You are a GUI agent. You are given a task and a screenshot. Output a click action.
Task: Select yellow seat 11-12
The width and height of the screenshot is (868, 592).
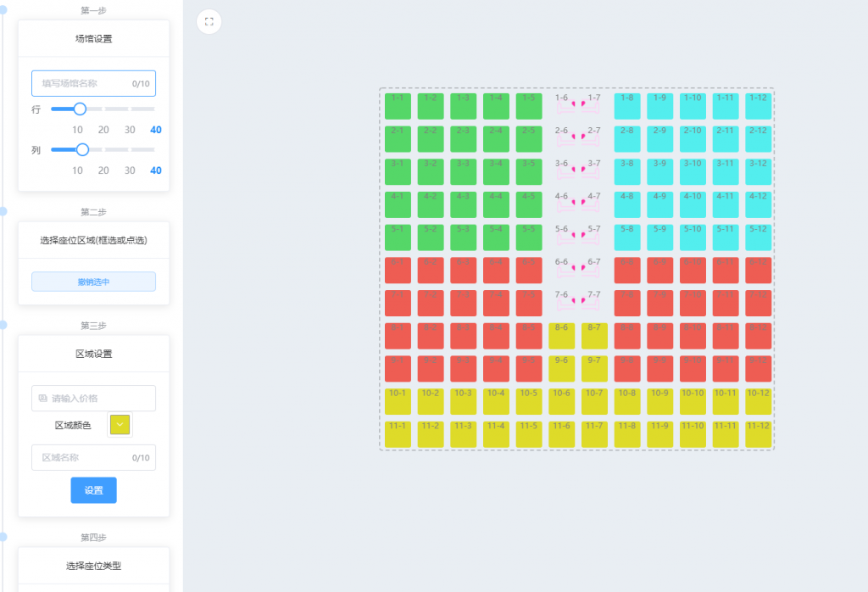pyautogui.click(x=758, y=434)
